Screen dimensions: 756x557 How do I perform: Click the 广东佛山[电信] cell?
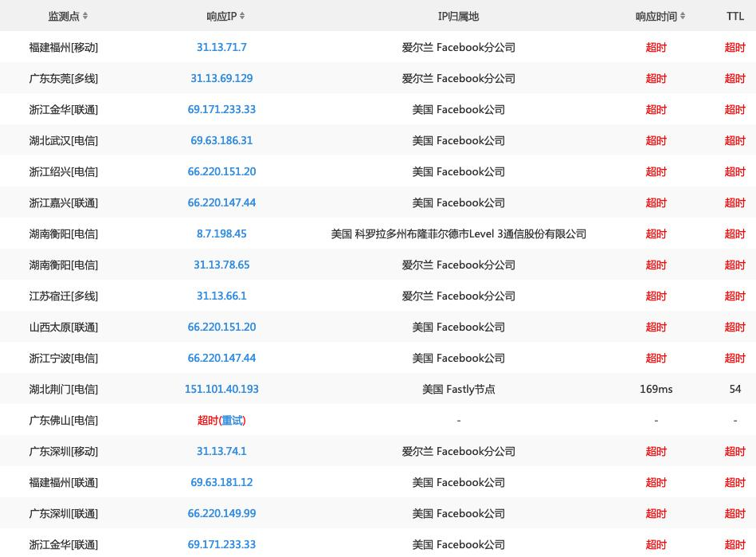click(x=64, y=421)
